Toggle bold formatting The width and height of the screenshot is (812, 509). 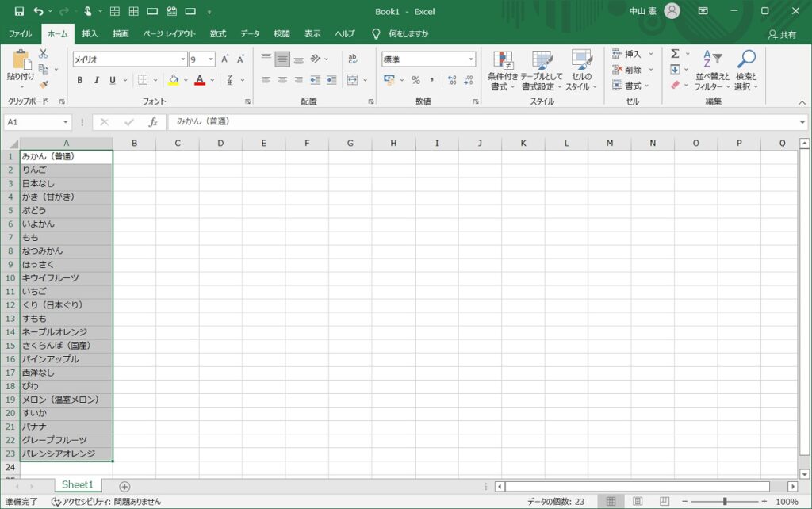tap(80, 80)
